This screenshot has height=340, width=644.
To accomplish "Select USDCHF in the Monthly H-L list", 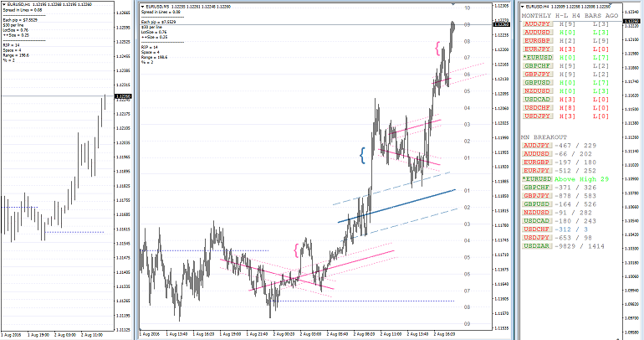I will pos(537,108).
